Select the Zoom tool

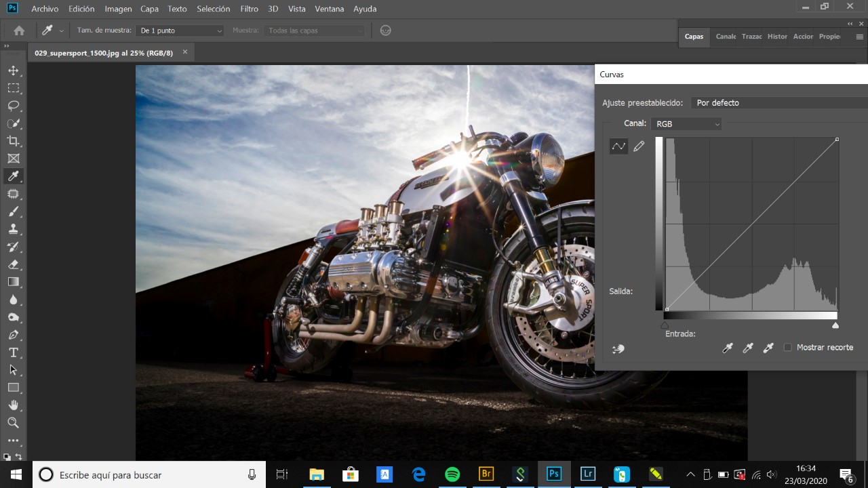(13, 423)
